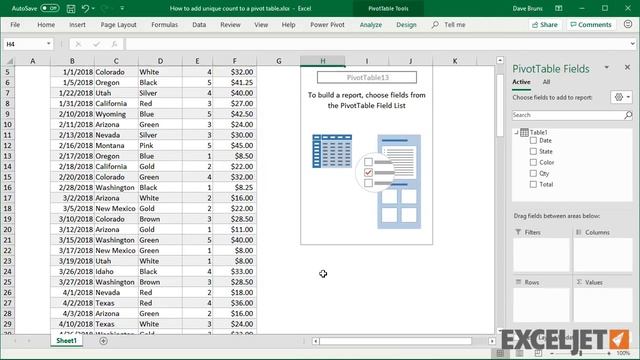
Task: Switch to the PivotTable Analyze tab
Action: pos(371,24)
